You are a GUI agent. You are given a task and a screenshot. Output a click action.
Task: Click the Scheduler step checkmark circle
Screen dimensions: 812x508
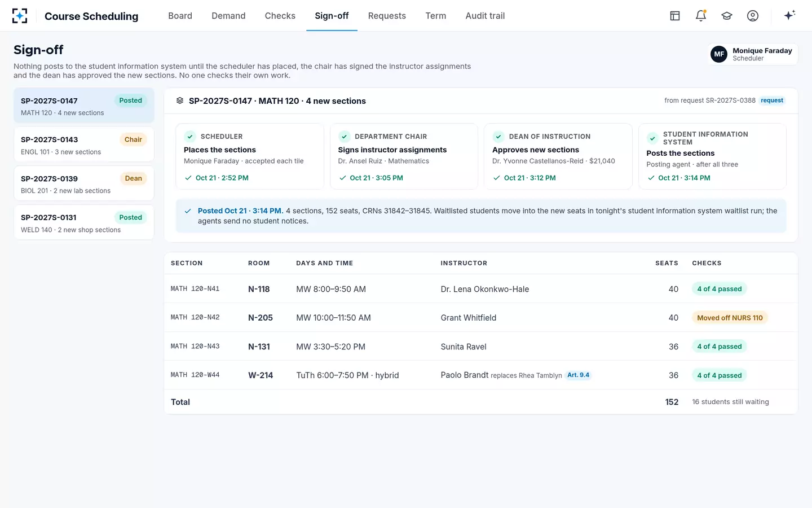190,136
